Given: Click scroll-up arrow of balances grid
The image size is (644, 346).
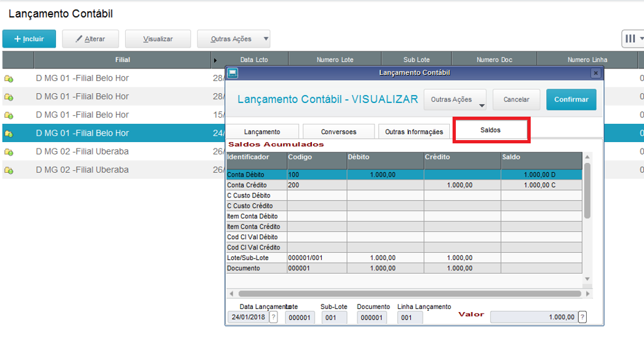Looking at the screenshot, I should tap(587, 157).
